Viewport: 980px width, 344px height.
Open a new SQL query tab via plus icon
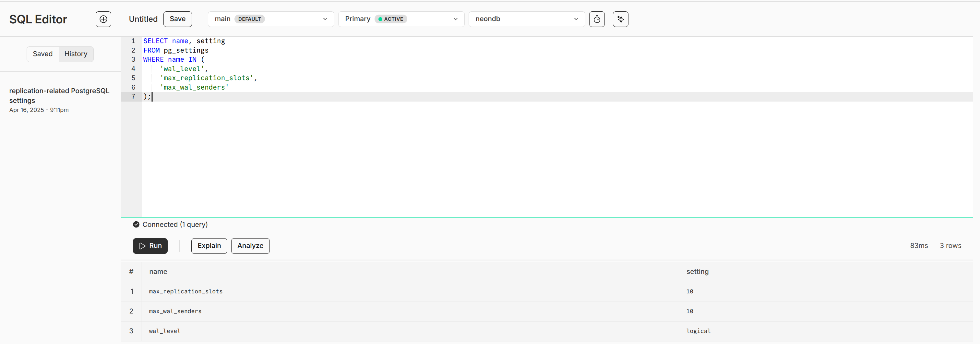pos(103,19)
